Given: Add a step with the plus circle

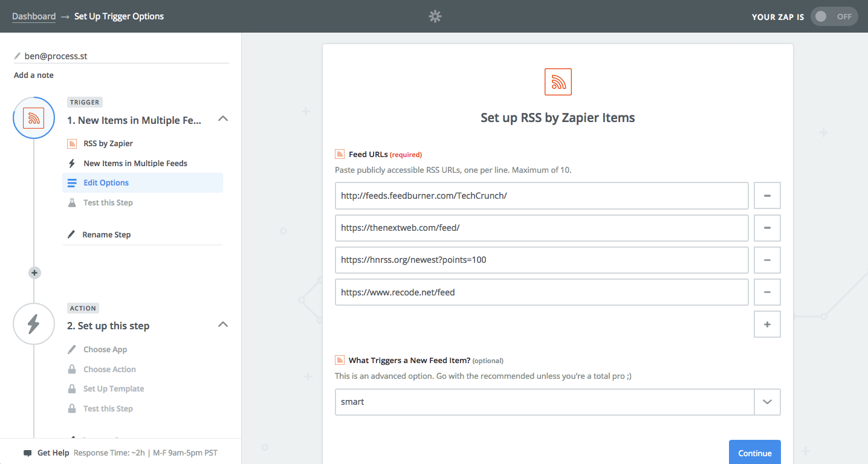Looking at the screenshot, I should [x=34, y=272].
